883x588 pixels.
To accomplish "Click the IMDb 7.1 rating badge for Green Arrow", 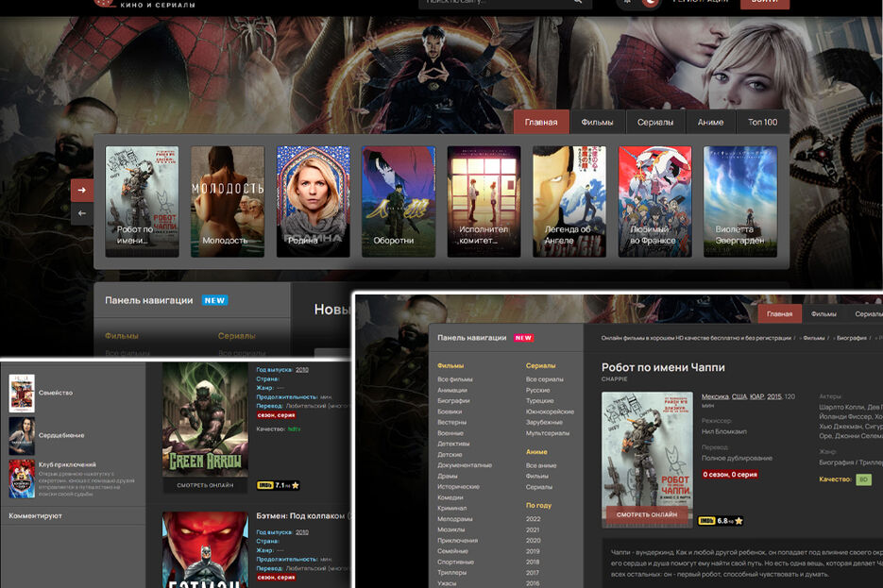I will click(279, 485).
